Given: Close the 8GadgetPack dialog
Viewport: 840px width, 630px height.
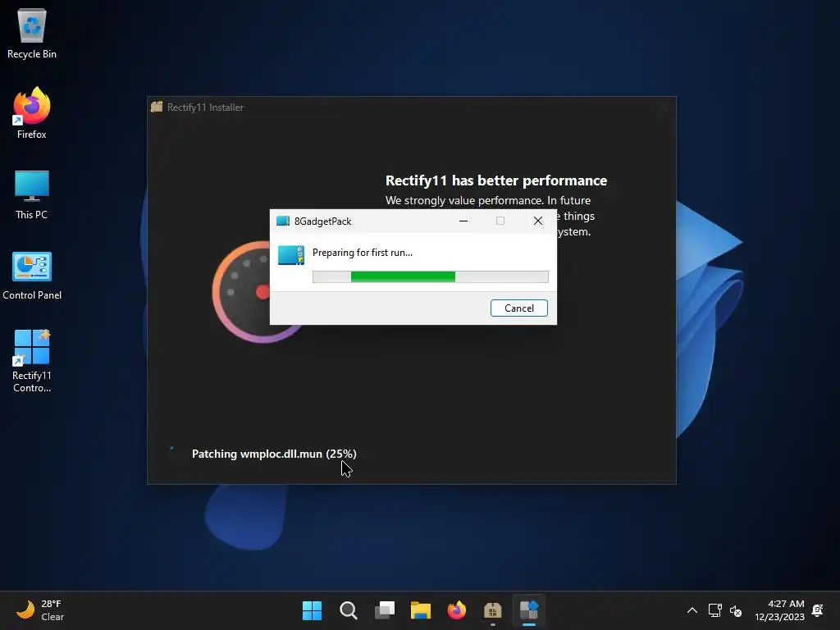Looking at the screenshot, I should pyautogui.click(x=538, y=221).
